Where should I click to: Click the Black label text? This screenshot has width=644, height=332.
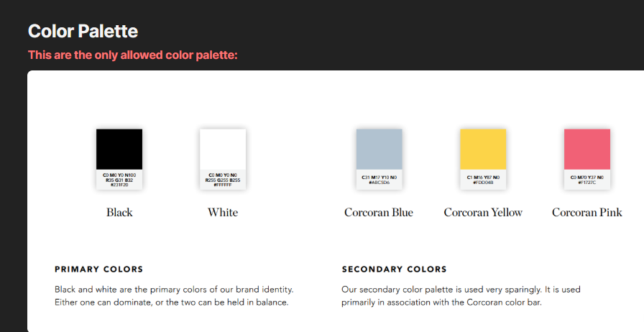coord(119,212)
